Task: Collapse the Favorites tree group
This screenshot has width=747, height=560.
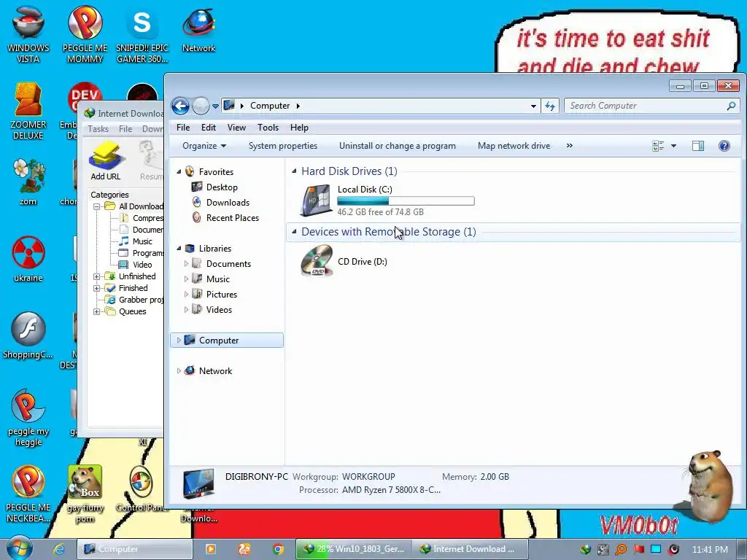Action: pos(179,172)
